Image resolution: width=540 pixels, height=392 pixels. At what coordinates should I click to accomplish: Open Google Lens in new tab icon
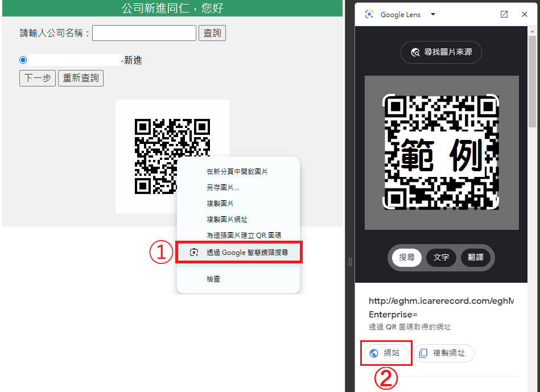(504, 14)
